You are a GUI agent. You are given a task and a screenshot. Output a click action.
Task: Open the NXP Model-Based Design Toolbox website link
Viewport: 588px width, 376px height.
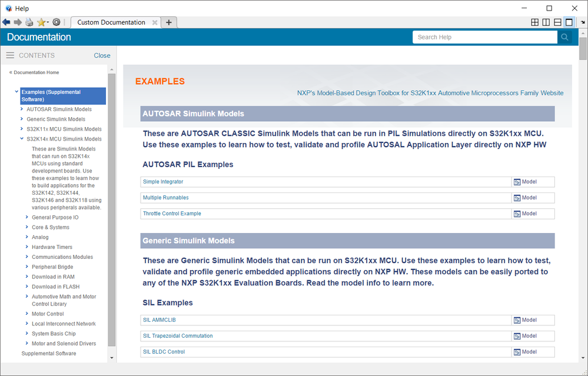[x=430, y=93]
